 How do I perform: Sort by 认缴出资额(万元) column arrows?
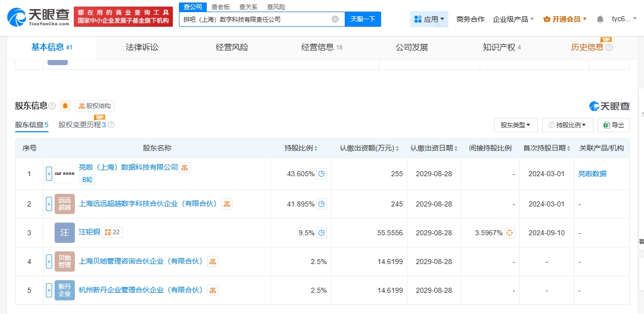click(x=397, y=148)
